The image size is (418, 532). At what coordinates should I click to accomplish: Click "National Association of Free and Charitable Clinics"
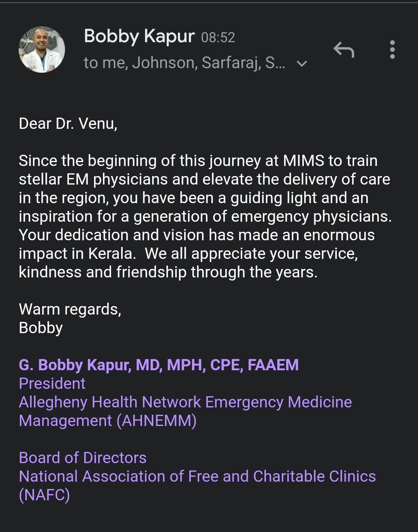pyautogui.click(x=197, y=477)
